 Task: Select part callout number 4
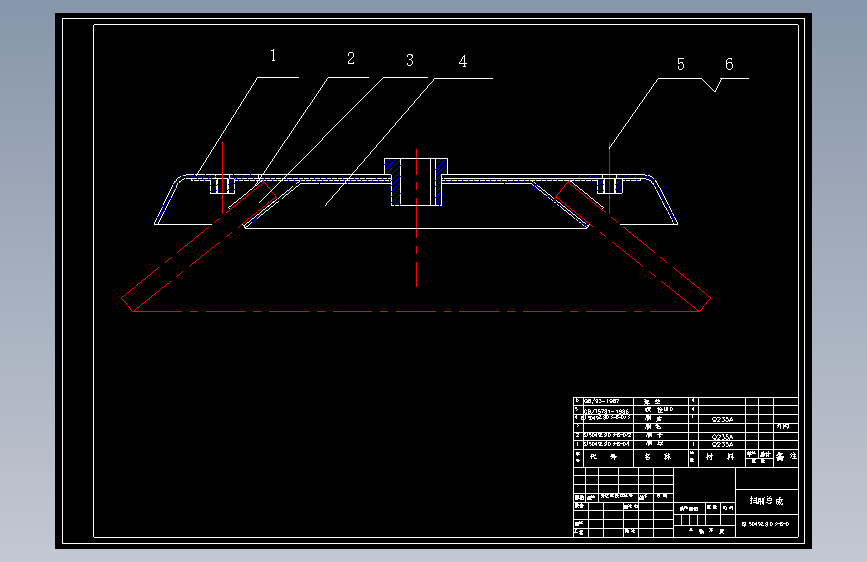click(x=463, y=61)
